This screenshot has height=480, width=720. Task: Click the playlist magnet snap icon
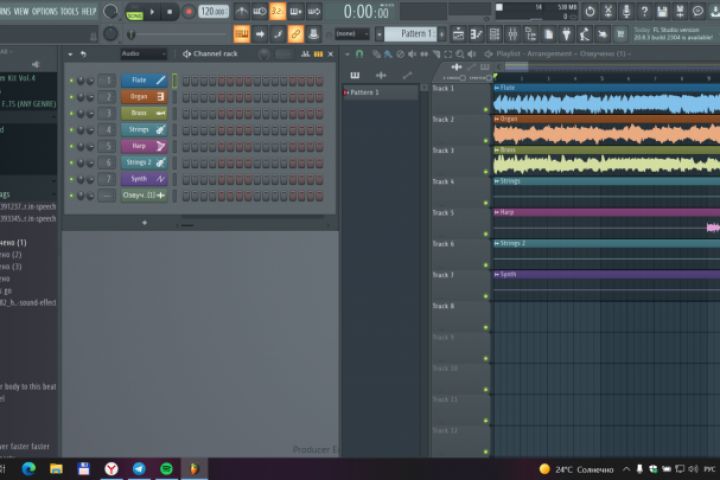359,54
